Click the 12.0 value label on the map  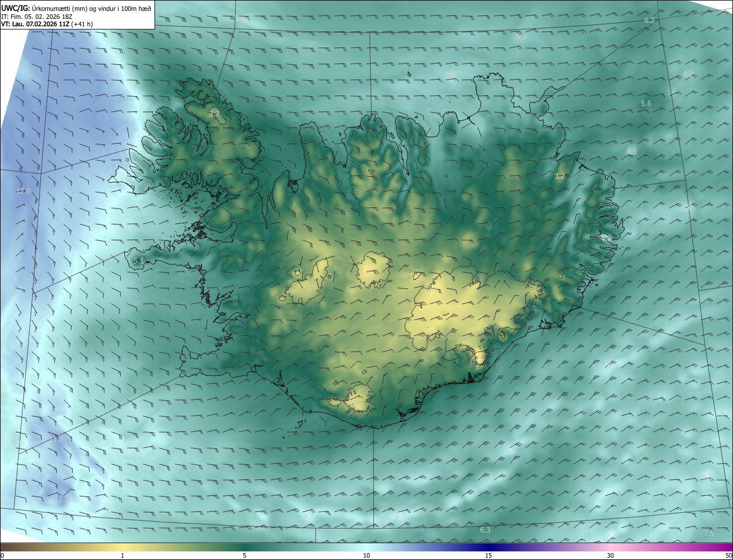pos(23,191)
